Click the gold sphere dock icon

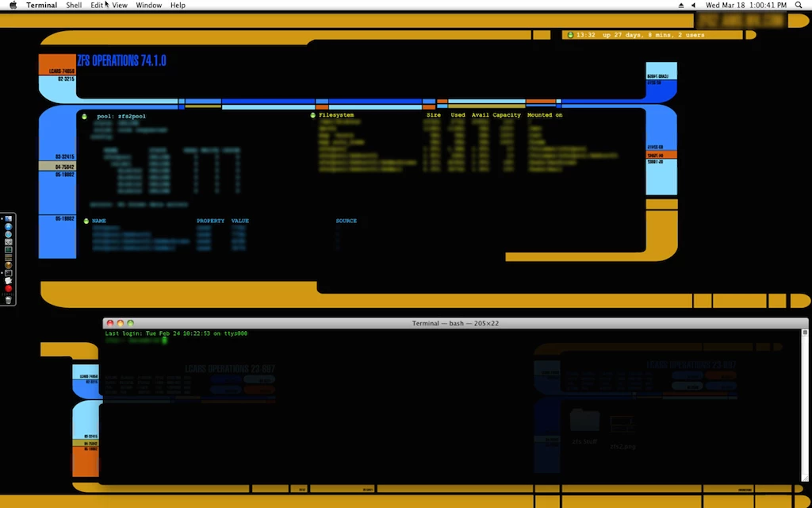tap(8, 265)
